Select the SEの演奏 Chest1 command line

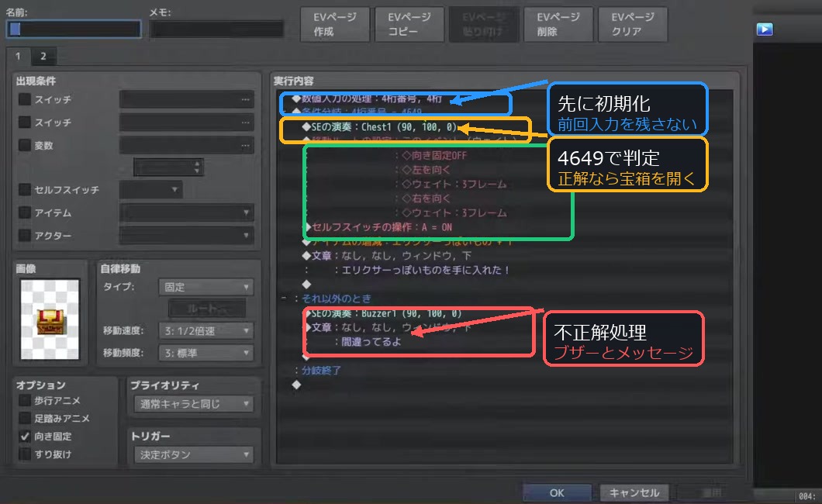coord(379,127)
